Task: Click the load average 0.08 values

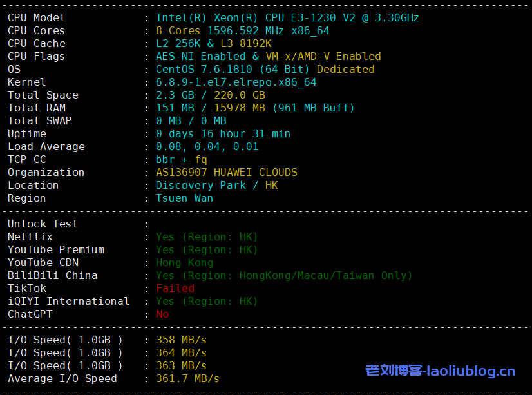Action: pyautogui.click(x=207, y=147)
